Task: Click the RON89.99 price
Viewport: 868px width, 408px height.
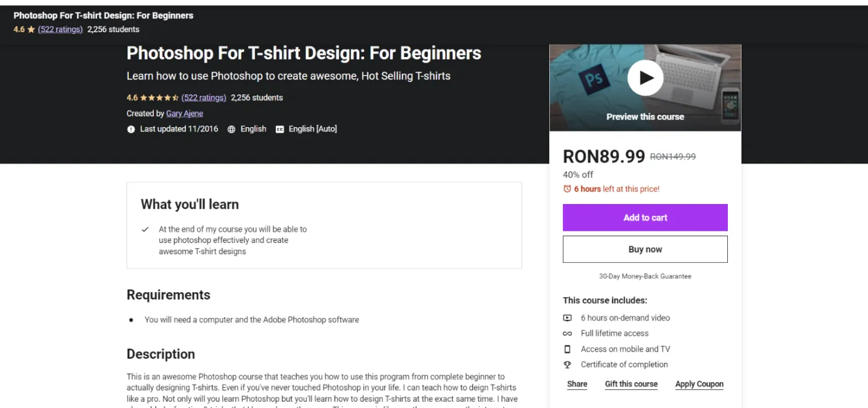Action: (604, 156)
